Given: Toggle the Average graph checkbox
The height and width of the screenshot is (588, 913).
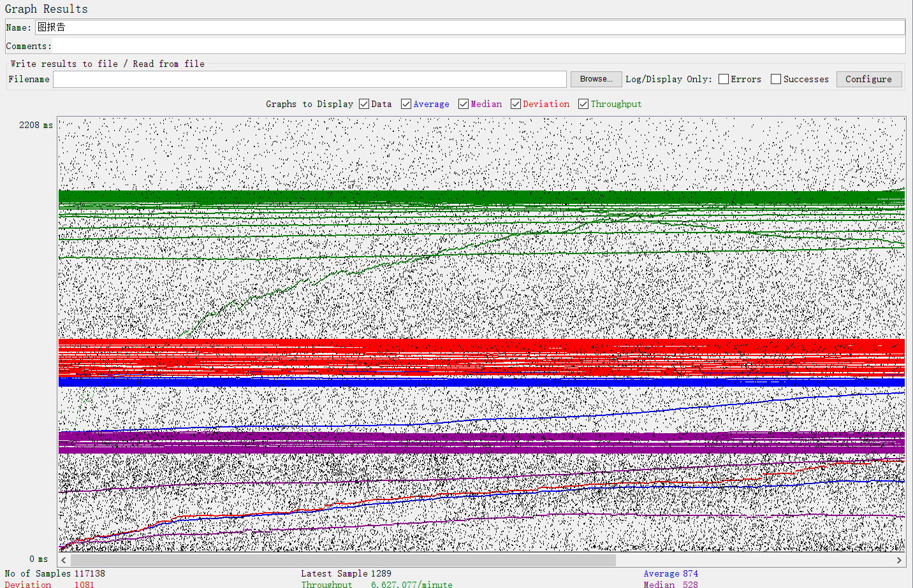Looking at the screenshot, I should [406, 104].
